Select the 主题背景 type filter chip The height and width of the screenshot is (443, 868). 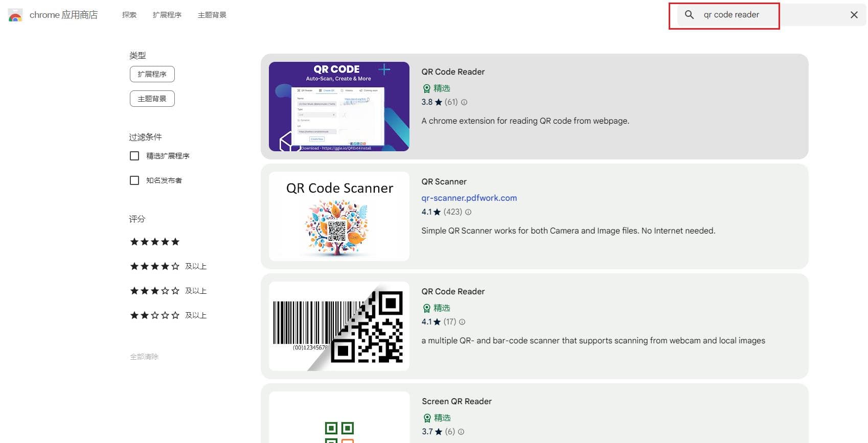click(152, 99)
